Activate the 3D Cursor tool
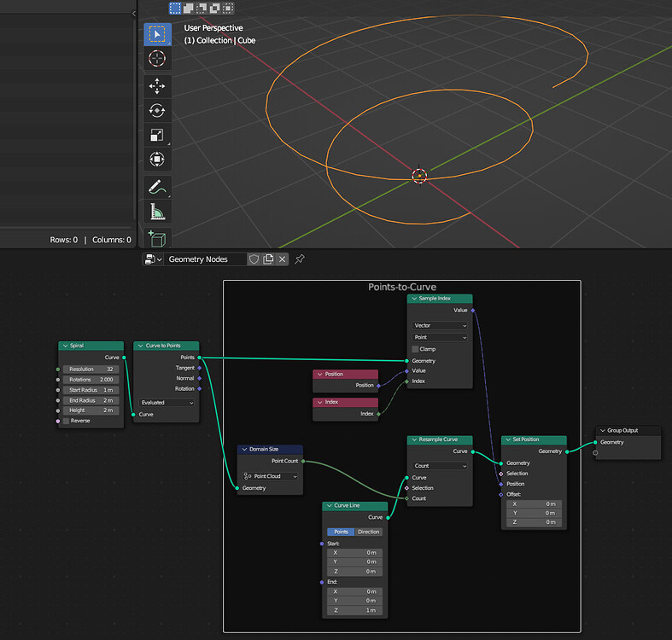The image size is (672, 640). click(x=157, y=59)
